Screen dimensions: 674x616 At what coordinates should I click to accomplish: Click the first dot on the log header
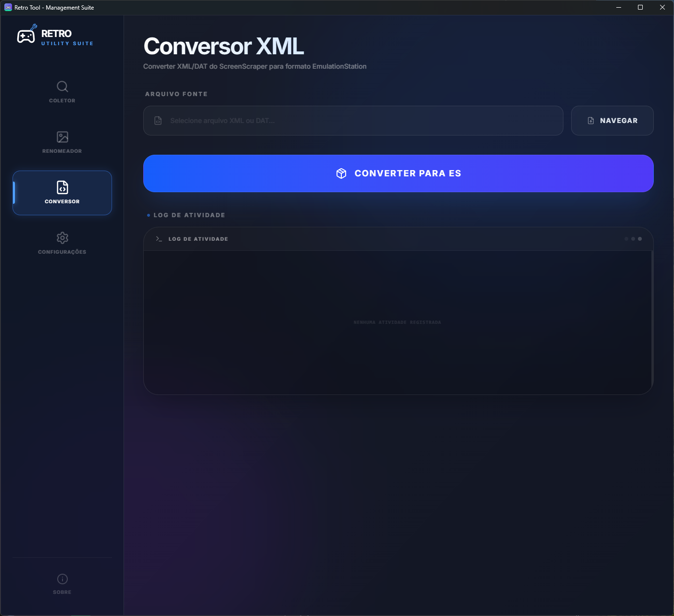point(626,238)
